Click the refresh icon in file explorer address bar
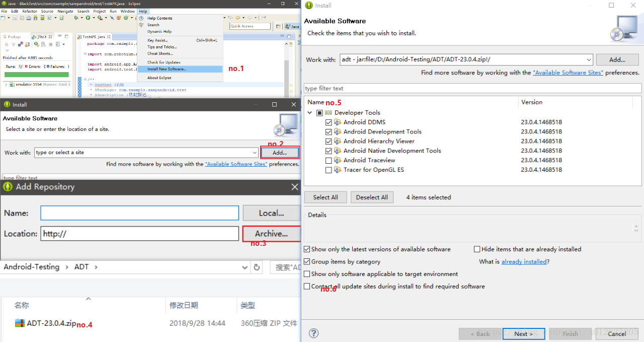Image resolution: width=644 pixels, height=342 pixels. [x=257, y=267]
